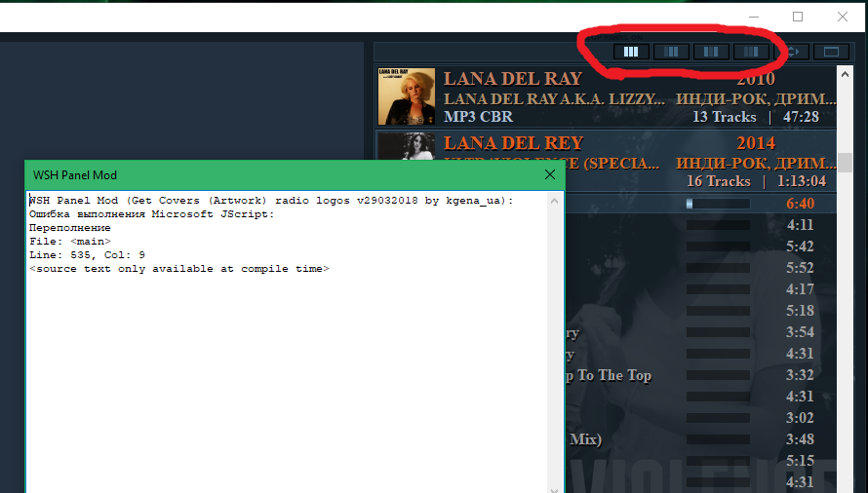Screen dimensions: 868x493
Task: Minimize the main player window
Action: click(x=754, y=17)
